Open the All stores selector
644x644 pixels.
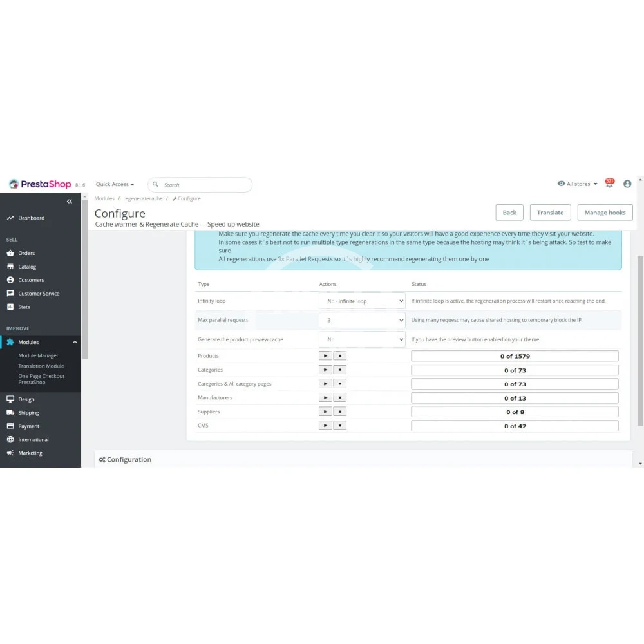[x=578, y=184]
